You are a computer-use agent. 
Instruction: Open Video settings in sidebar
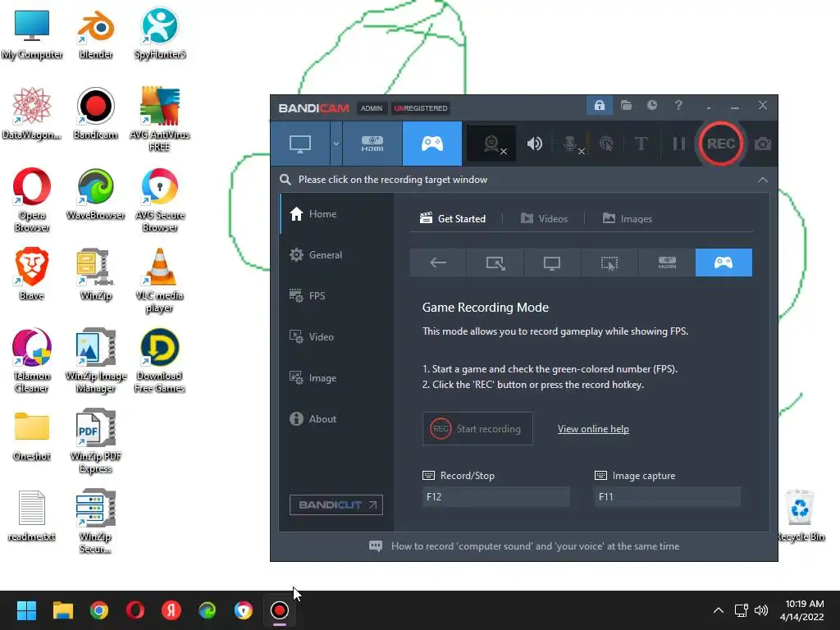tap(337, 337)
